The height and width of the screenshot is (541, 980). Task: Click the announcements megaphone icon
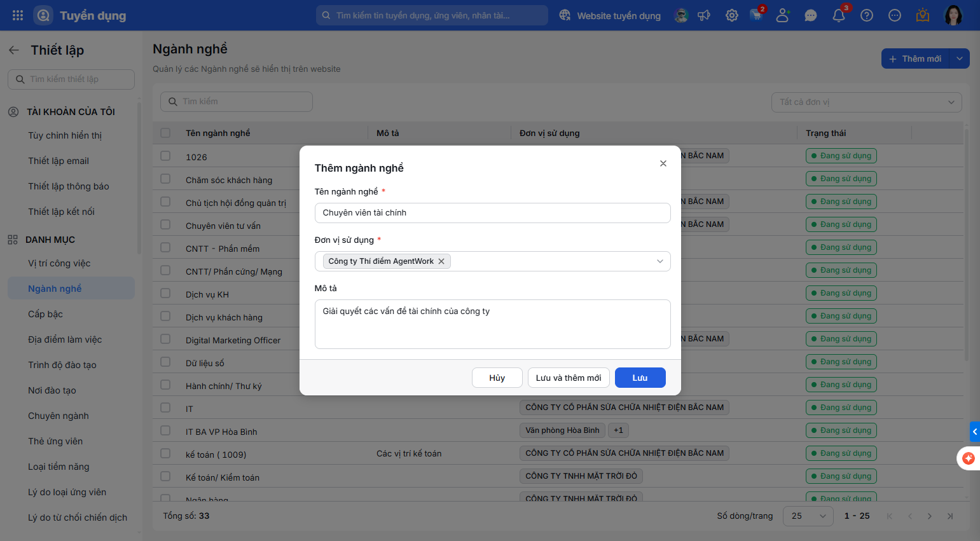704,15
